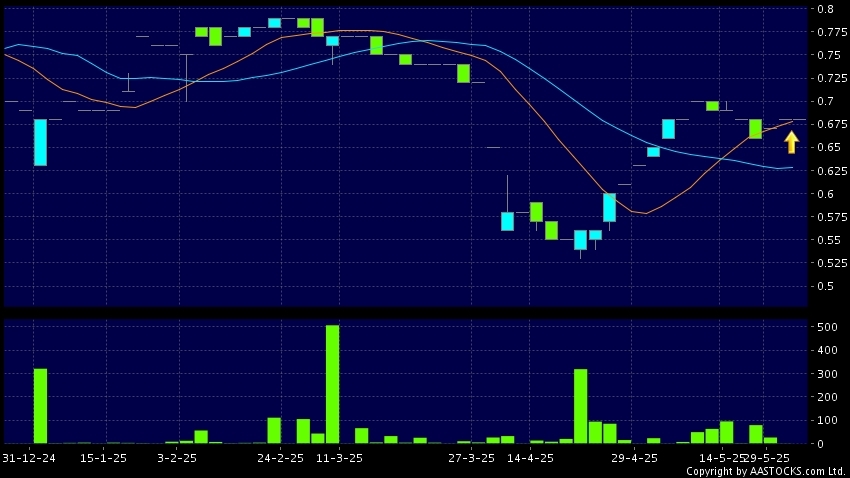
Task: Click the 0.8 price axis label
Action: click(x=826, y=9)
